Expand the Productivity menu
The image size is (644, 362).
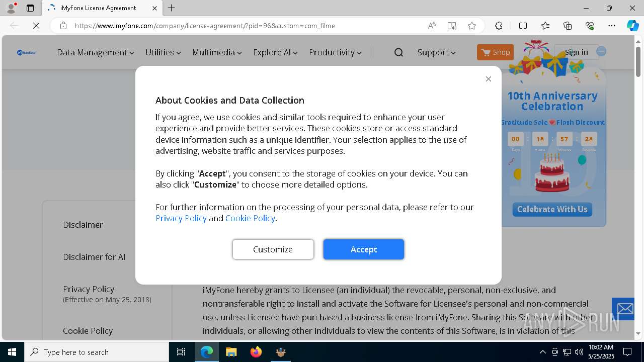pos(335,52)
